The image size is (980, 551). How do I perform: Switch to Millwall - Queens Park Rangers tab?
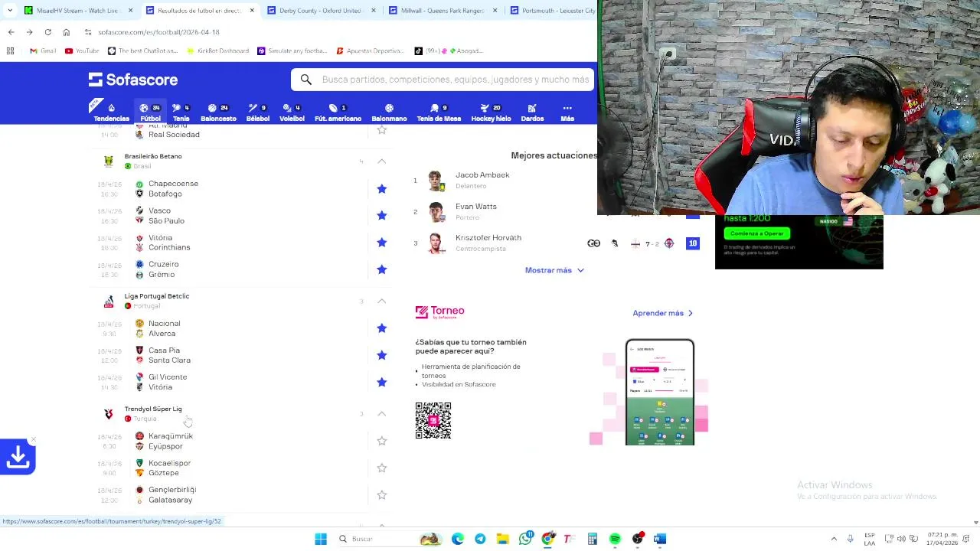pos(442,11)
